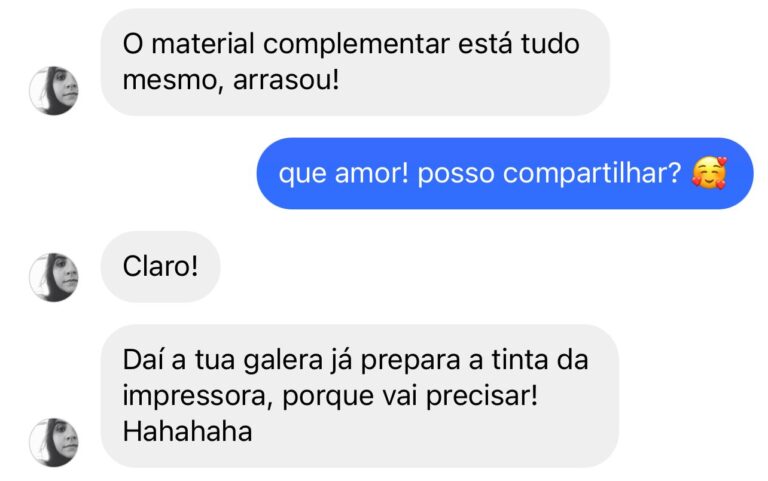Click the word 'Hahahaha' in the last message
The width and height of the screenshot is (768, 481).
[x=188, y=432]
